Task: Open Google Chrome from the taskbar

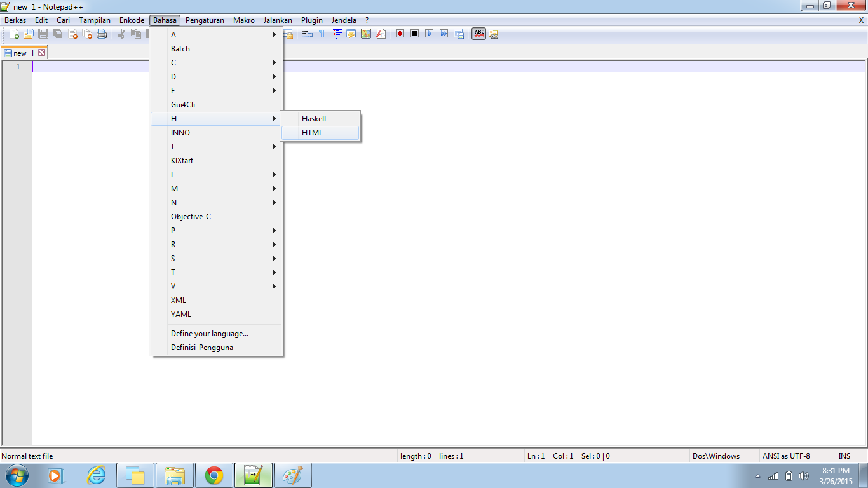Action: (x=214, y=475)
